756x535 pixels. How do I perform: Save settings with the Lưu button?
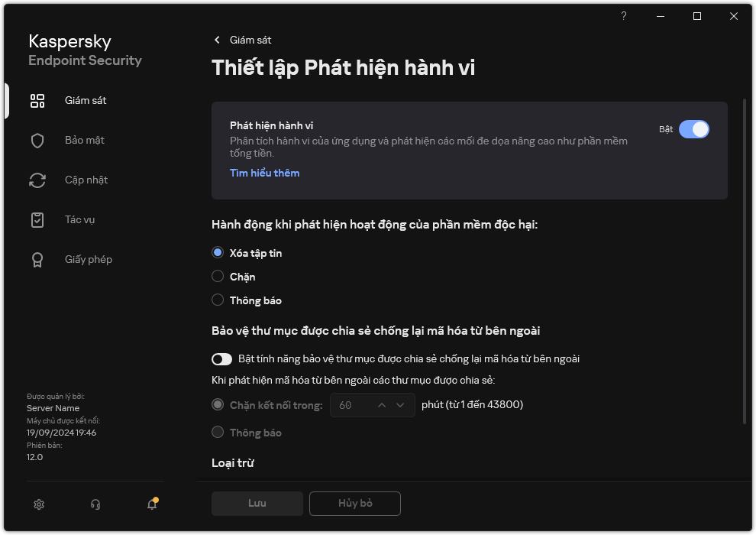257,503
